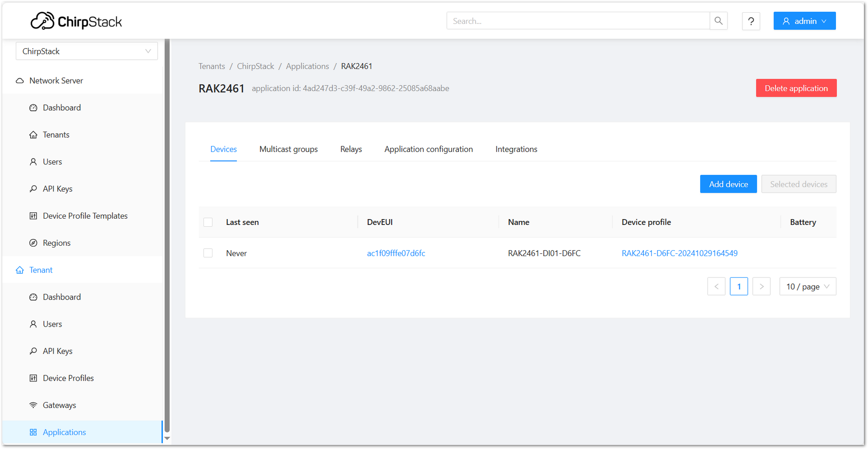Click the ChirpStack logo icon
This screenshot has width=868, height=449.
coord(42,20)
